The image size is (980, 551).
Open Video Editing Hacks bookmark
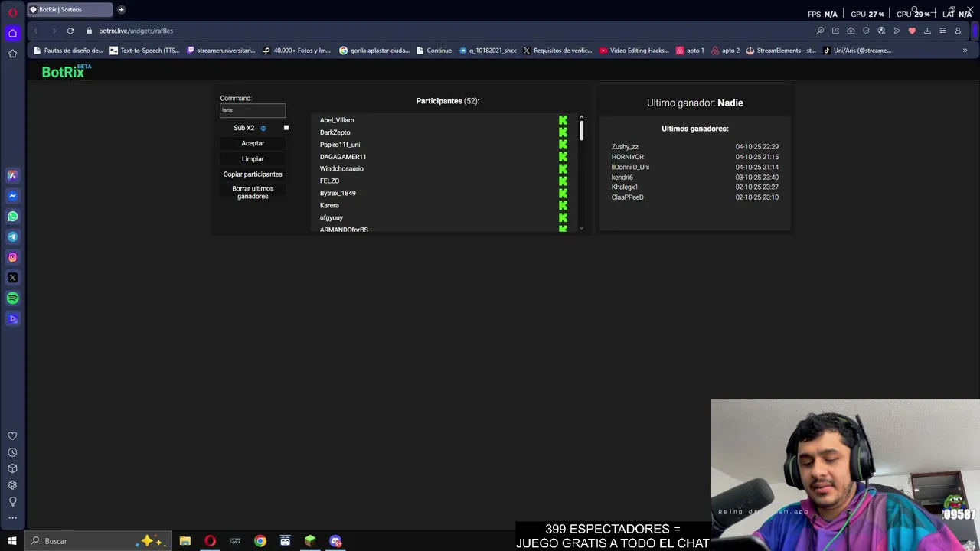click(x=634, y=51)
